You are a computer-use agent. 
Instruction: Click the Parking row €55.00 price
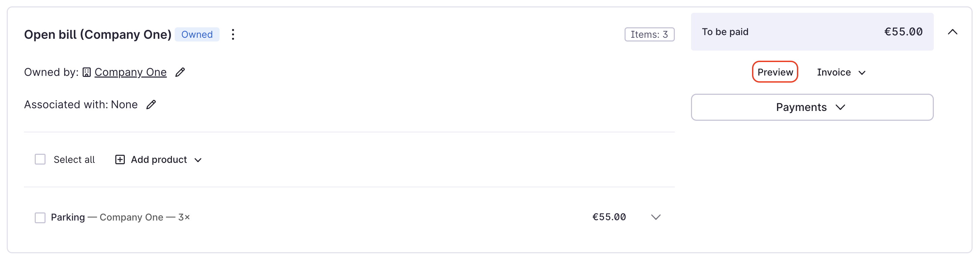[x=609, y=217]
